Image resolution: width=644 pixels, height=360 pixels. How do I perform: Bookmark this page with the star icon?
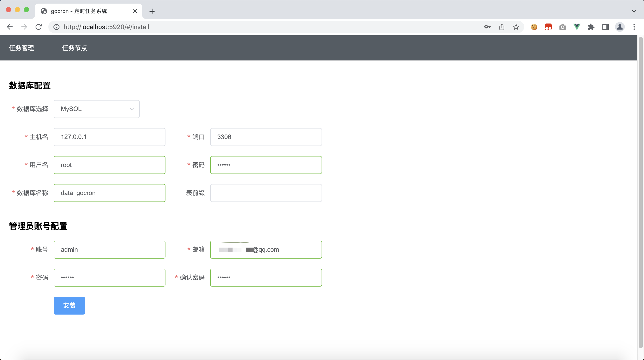click(516, 27)
